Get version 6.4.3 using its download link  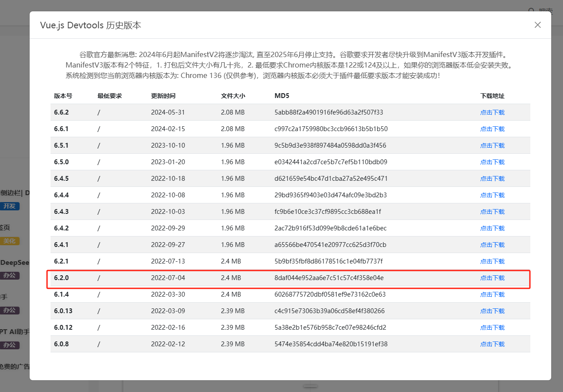point(492,211)
